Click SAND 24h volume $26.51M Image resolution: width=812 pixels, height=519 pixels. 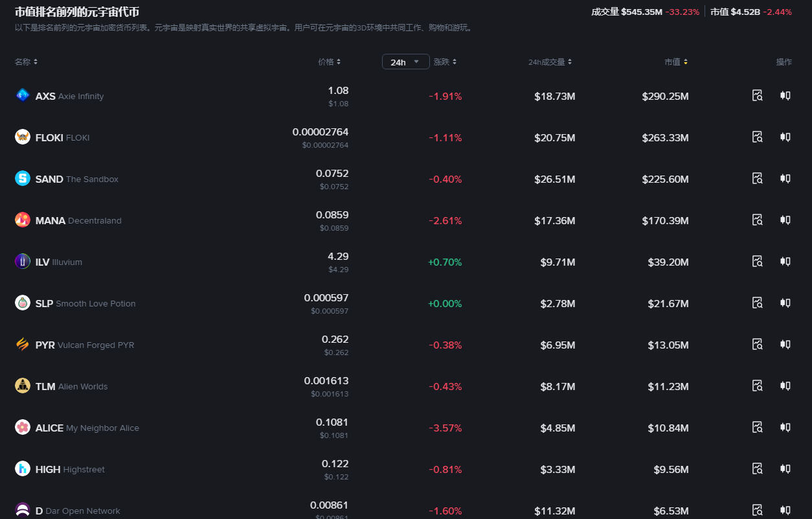click(555, 179)
